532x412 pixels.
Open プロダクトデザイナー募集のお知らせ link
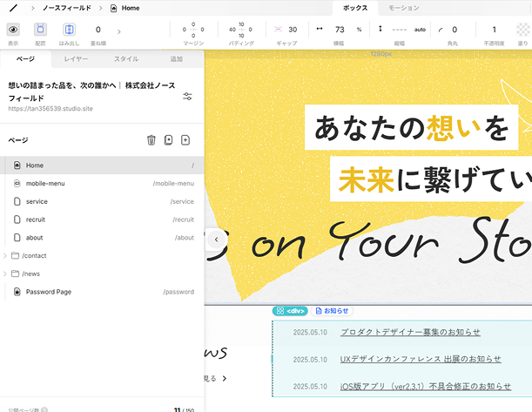point(410,332)
